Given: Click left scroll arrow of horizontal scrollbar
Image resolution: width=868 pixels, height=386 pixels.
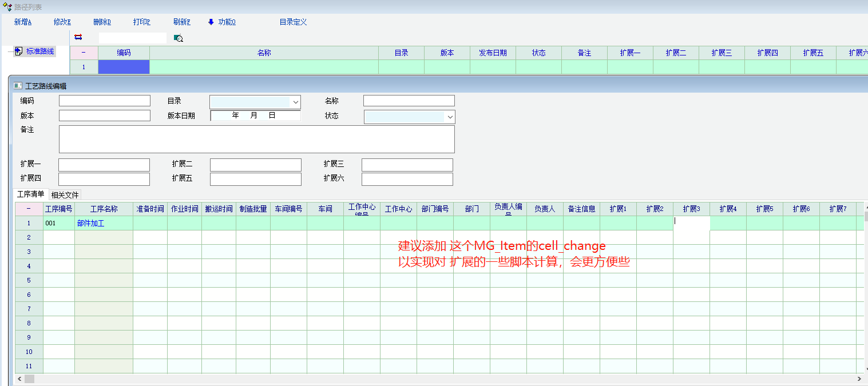Looking at the screenshot, I should [x=19, y=379].
